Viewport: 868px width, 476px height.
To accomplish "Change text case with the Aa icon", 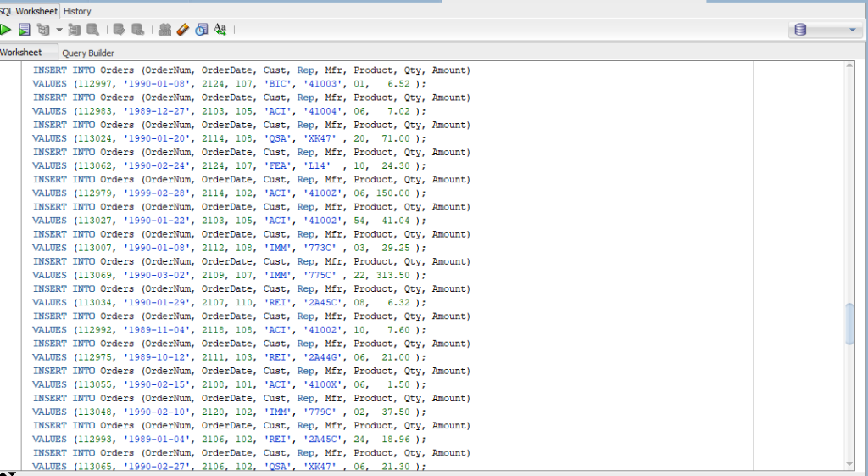I will pos(220,30).
